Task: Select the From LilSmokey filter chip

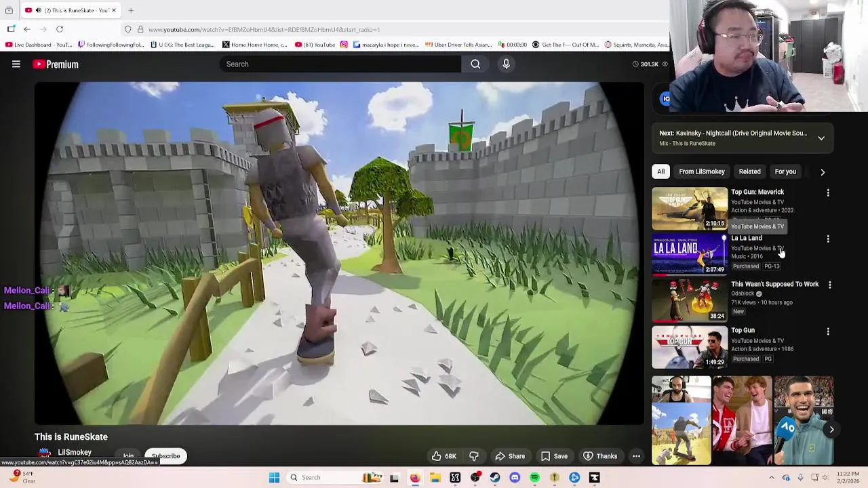Action: tap(702, 171)
